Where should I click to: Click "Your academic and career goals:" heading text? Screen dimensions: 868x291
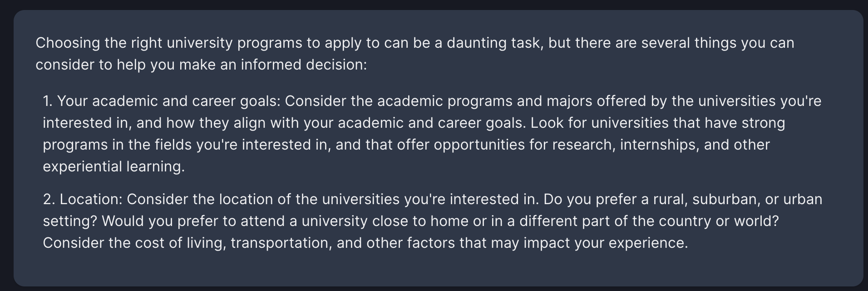tap(169, 101)
